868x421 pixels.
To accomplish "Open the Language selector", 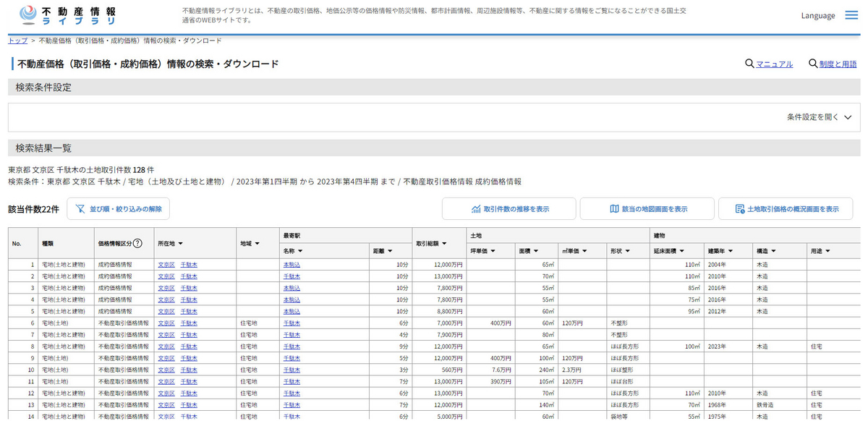I will click(817, 16).
